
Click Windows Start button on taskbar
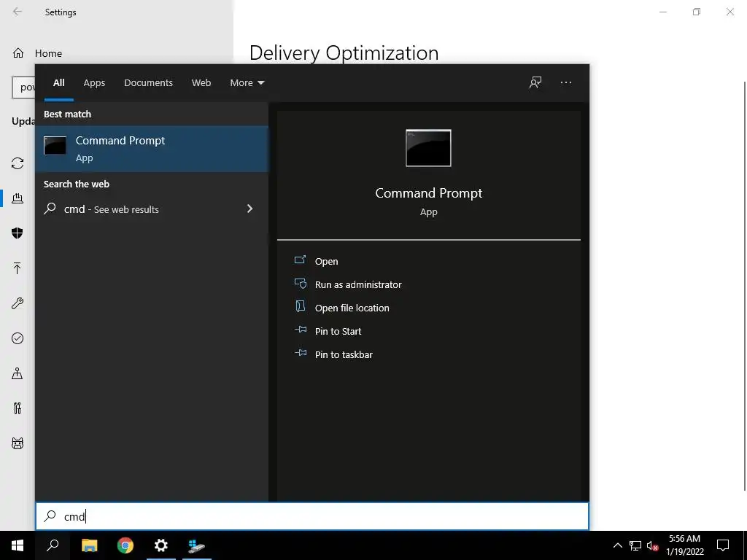(x=18, y=545)
